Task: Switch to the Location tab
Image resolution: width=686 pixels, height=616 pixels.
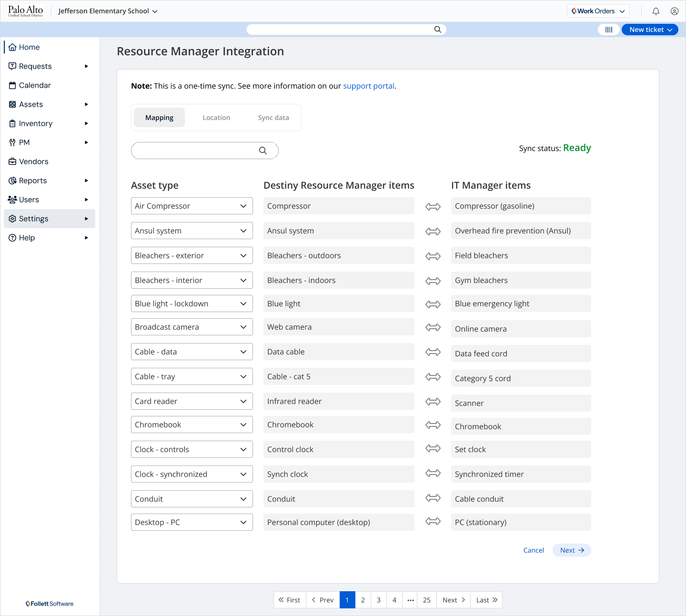Action: tap(216, 118)
